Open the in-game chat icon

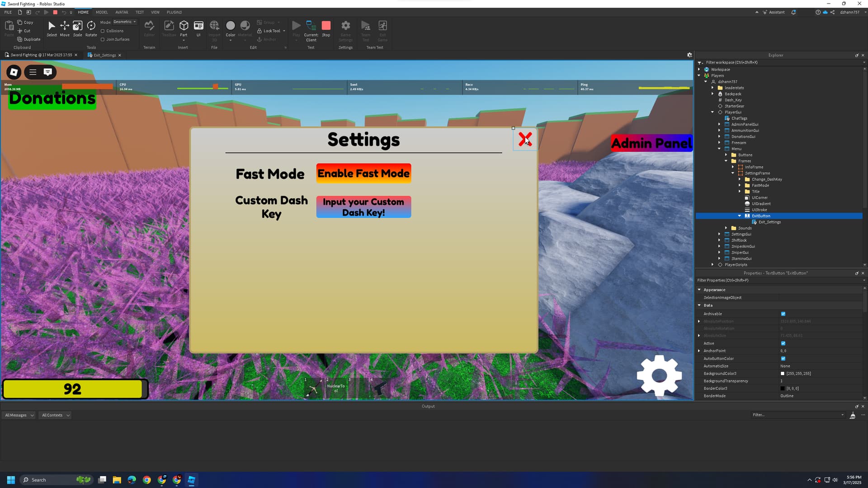[x=48, y=72]
